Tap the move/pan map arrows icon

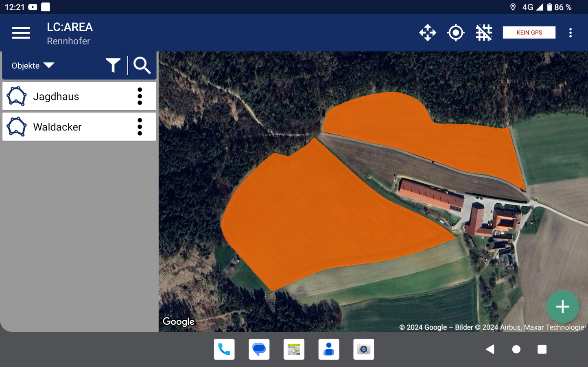pyautogui.click(x=427, y=33)
